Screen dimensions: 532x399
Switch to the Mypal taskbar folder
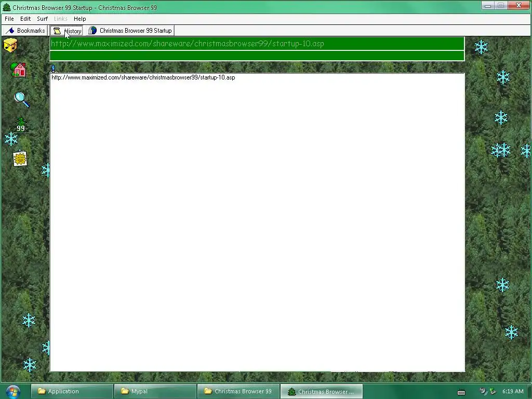pos(155,391)
